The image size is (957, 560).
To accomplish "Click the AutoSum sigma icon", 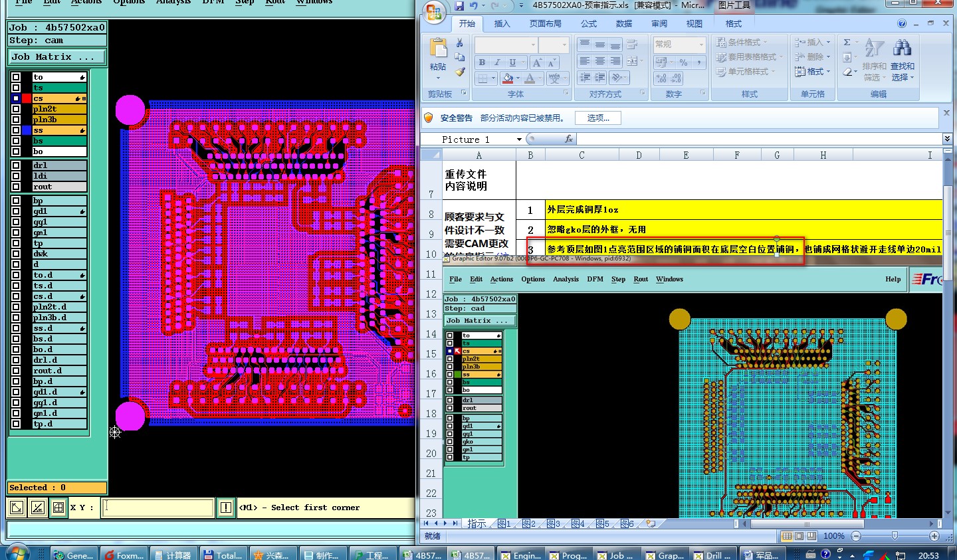I will (847, 43).
